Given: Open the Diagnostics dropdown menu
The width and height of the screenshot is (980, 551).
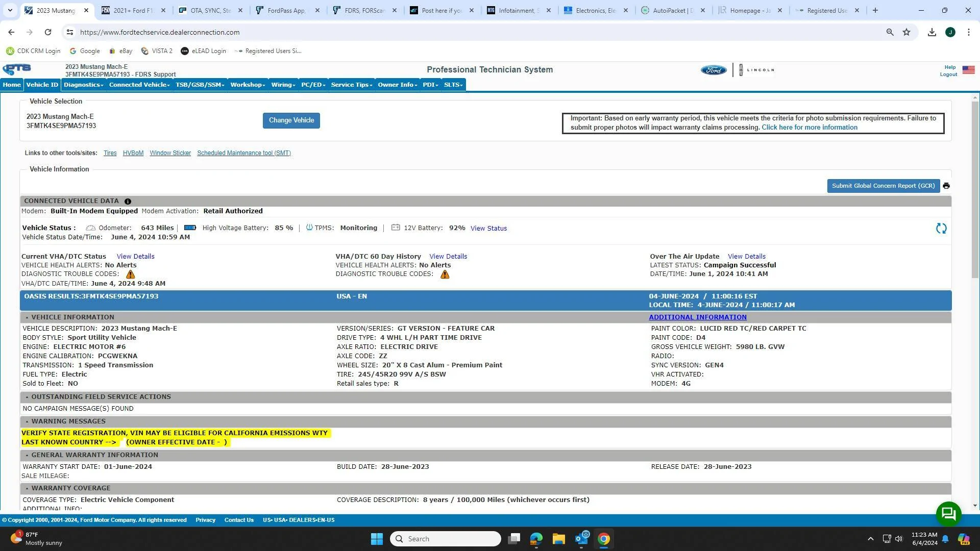Looking at the screenshot, I should pos(83,85).
